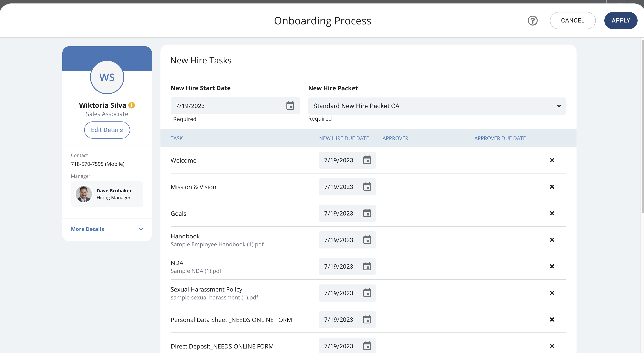This screenshot has width=644, height=353.
Task: Open calendar icon for Direct Deposit task
Action: click(x=367, y=346)
